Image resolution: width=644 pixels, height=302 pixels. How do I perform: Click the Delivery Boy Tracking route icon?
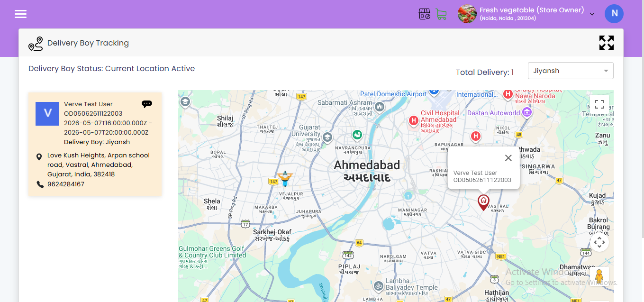pyautogui.click(x=36, y=44)
